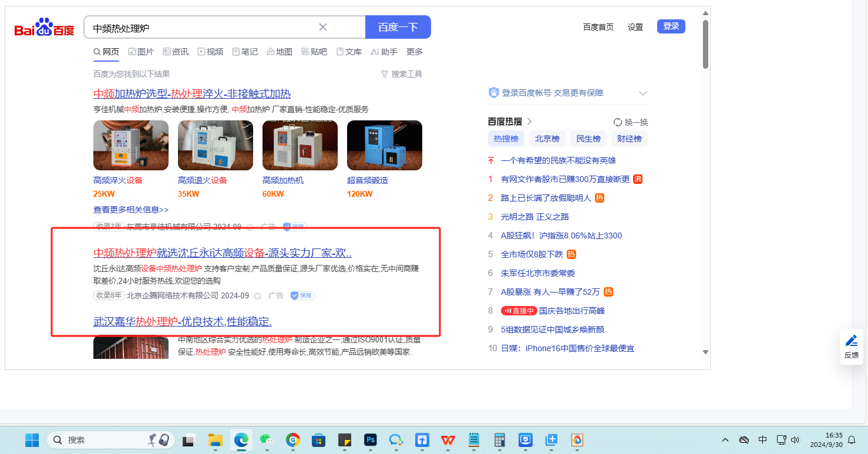This screenshot has height=454, width=868.
Task: Click 查看更多相关信息>> link
Action: pos(131,210)
